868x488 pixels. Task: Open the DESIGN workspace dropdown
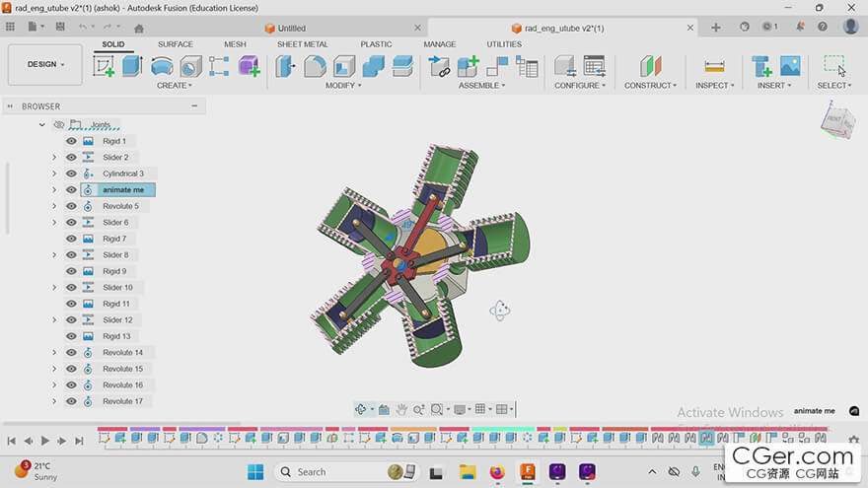click(45, 64)
